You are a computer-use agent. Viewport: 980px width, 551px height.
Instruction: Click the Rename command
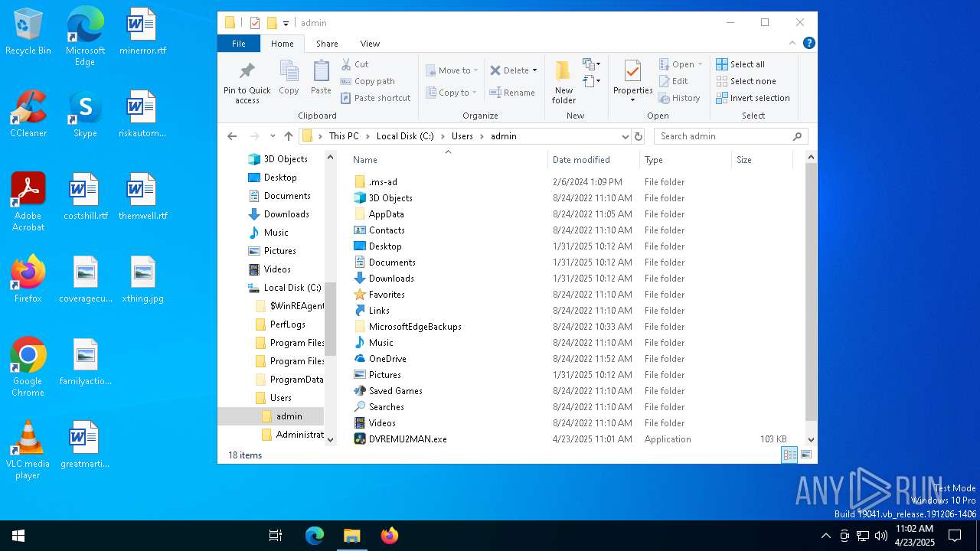pos(512,93)
